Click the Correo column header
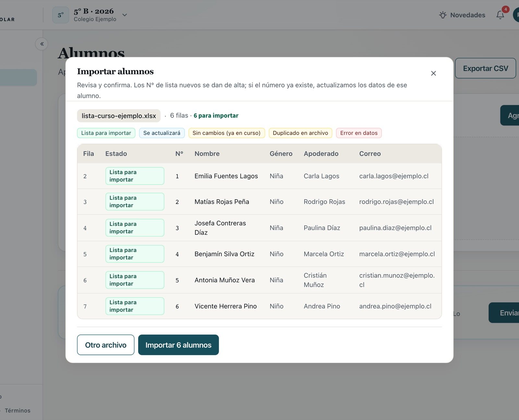Viewport: 519px width, 420px height. pos(370,154)
